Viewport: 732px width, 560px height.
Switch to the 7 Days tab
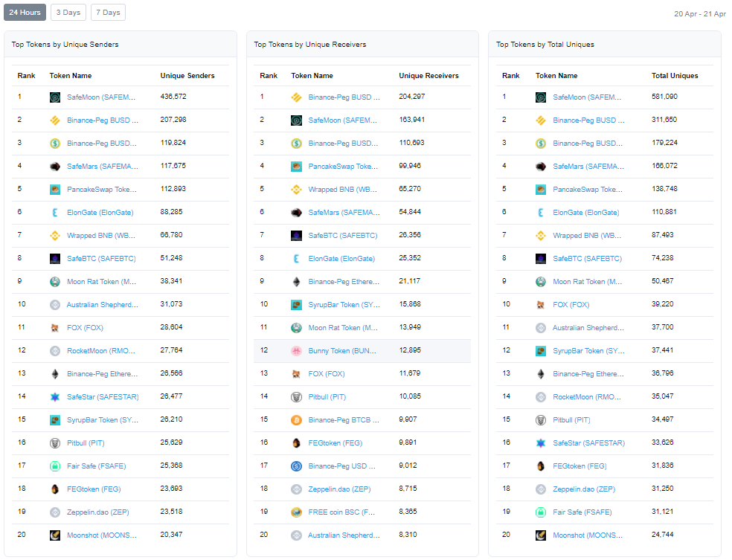[109, 13]
